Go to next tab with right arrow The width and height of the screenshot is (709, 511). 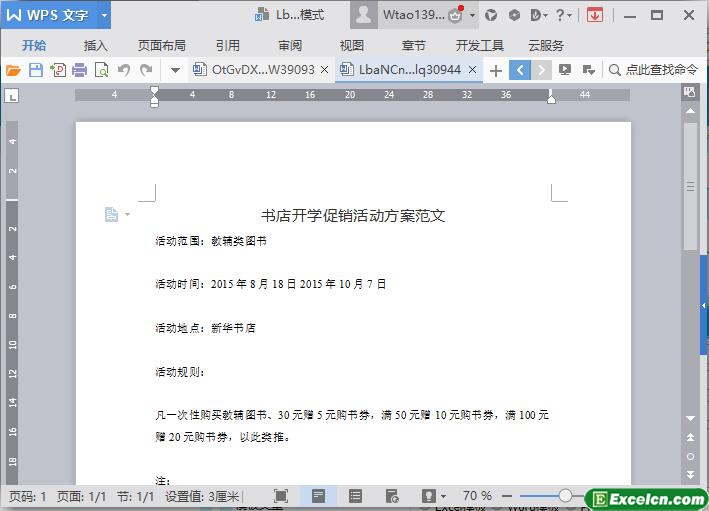pyautogui.click(x=541, y=70)
